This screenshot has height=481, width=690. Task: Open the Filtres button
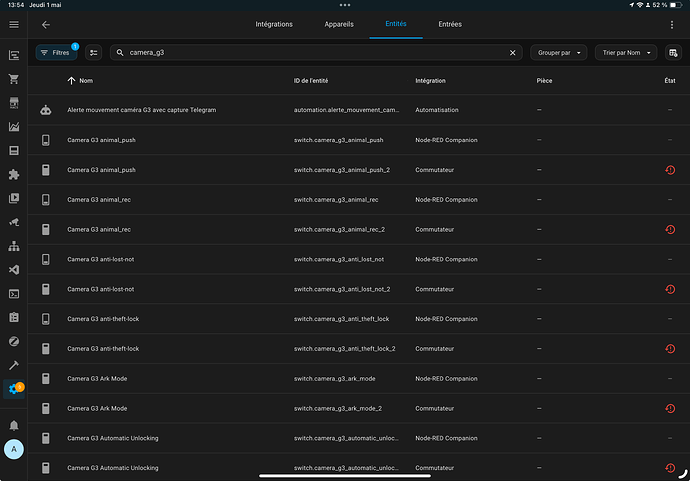56,52
